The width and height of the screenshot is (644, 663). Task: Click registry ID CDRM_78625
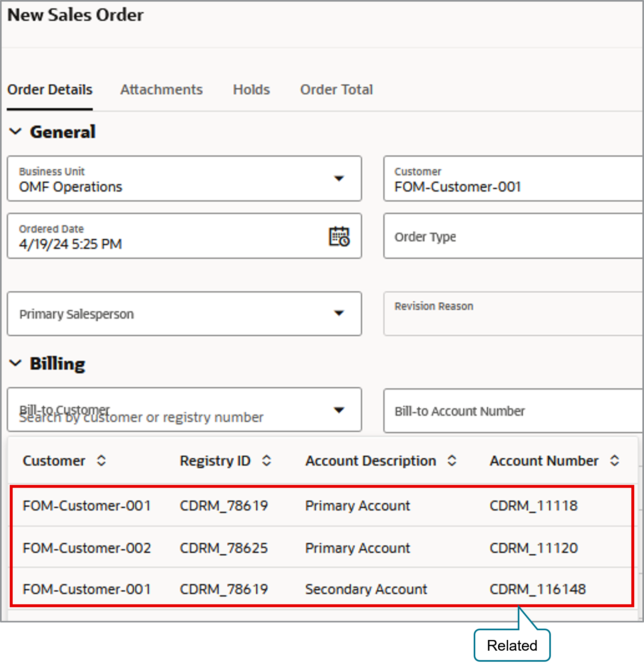tap(224, 548)
